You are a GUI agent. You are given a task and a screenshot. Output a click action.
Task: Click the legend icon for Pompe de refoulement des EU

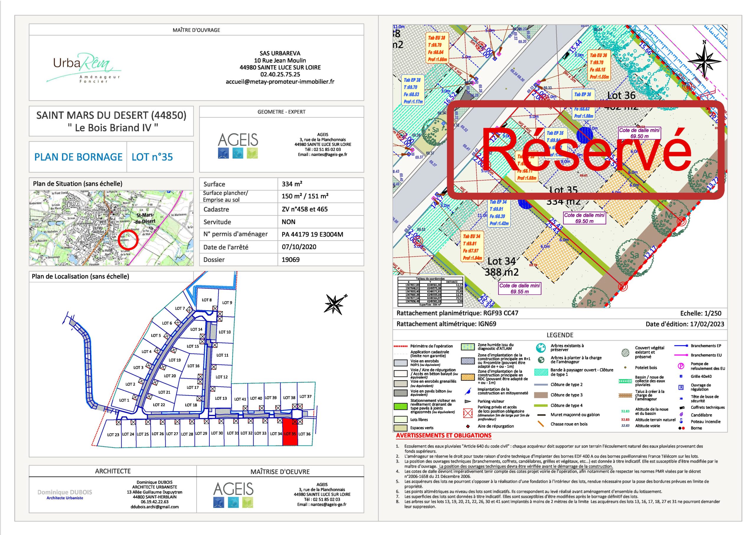tap(681, 366)
